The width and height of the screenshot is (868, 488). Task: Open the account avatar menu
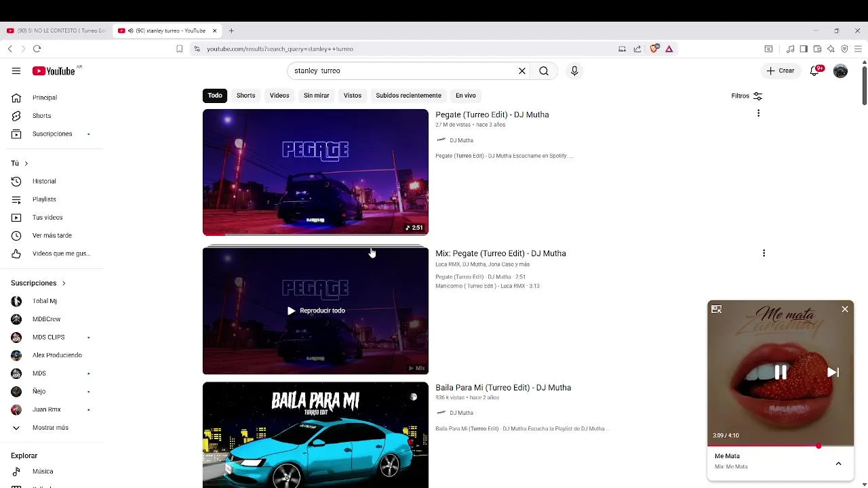840,70
